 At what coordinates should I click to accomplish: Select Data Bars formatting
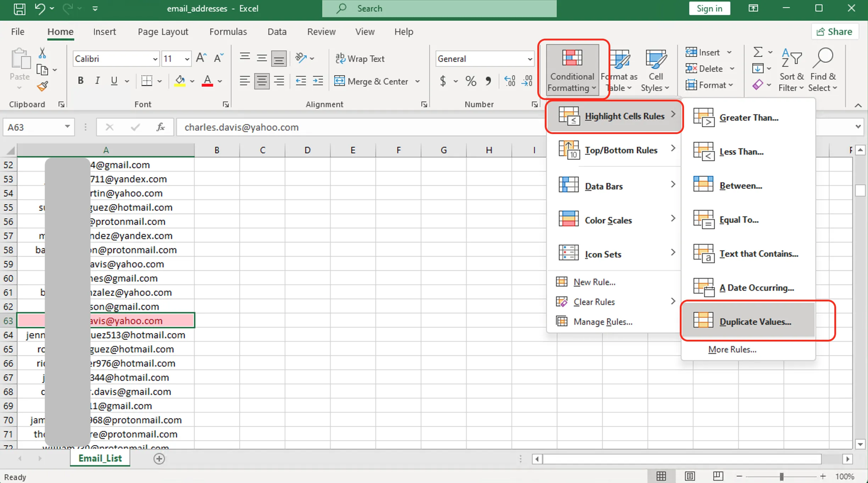click(603, 185)
